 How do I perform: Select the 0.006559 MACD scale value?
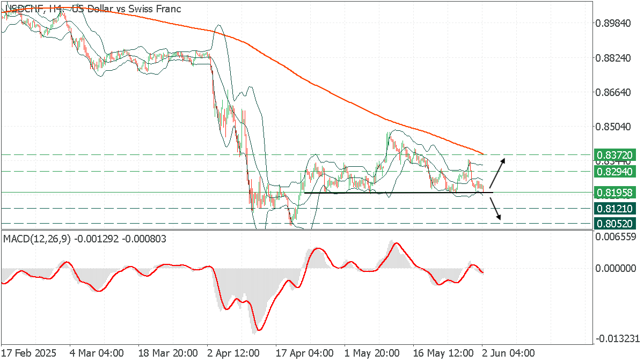pyautogui.click(x=616, y=237)
